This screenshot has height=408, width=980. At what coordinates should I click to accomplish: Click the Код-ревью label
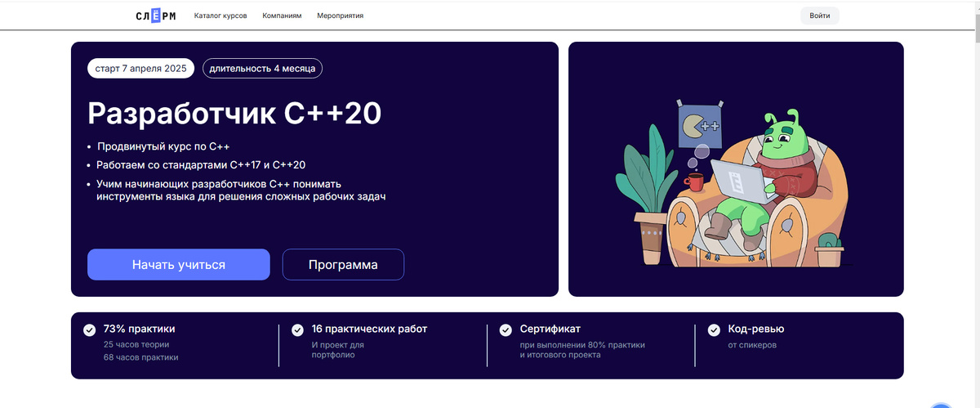coord(756,330)
